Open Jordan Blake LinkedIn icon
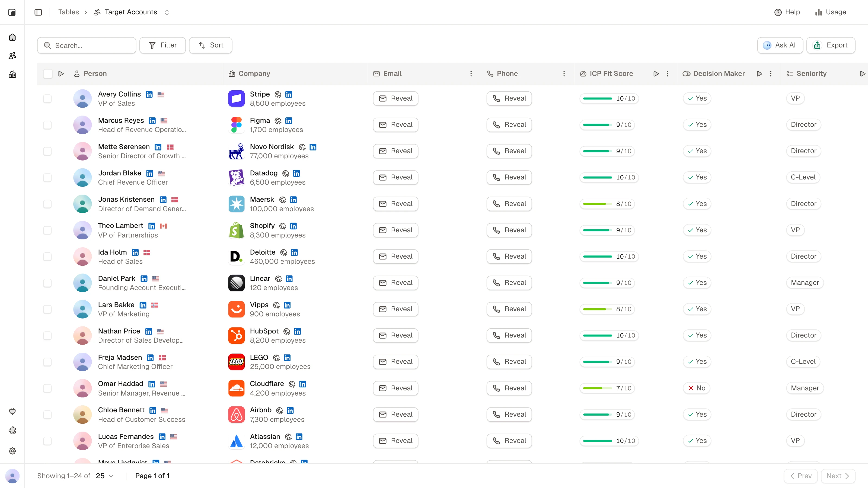This screenshot has height=488, width=868. 150,173
